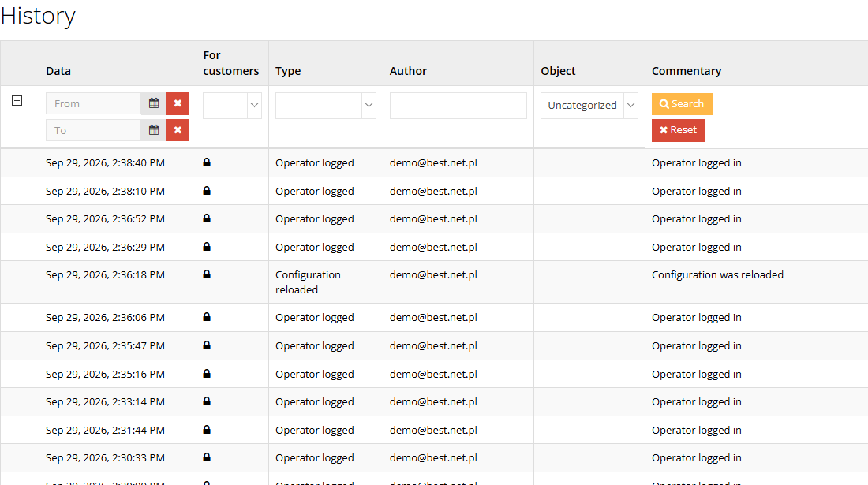
Task: Click the For customers column header
Action: point(231,63)
